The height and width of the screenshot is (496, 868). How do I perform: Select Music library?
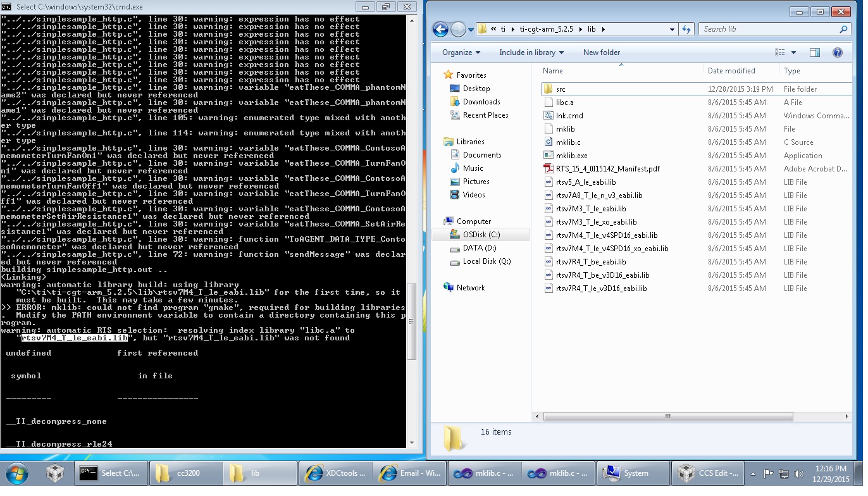(473, 168)
